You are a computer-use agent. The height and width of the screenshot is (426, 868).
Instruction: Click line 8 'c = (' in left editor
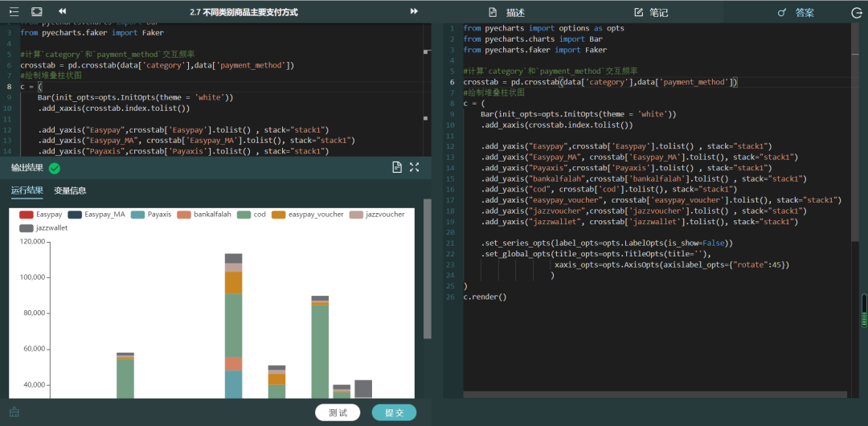31,87
